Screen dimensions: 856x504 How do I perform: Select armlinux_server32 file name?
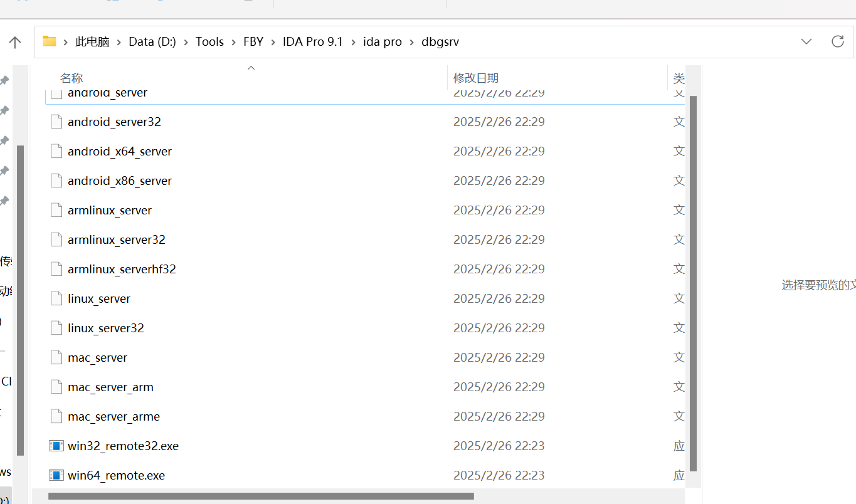[x=117, y=239]
